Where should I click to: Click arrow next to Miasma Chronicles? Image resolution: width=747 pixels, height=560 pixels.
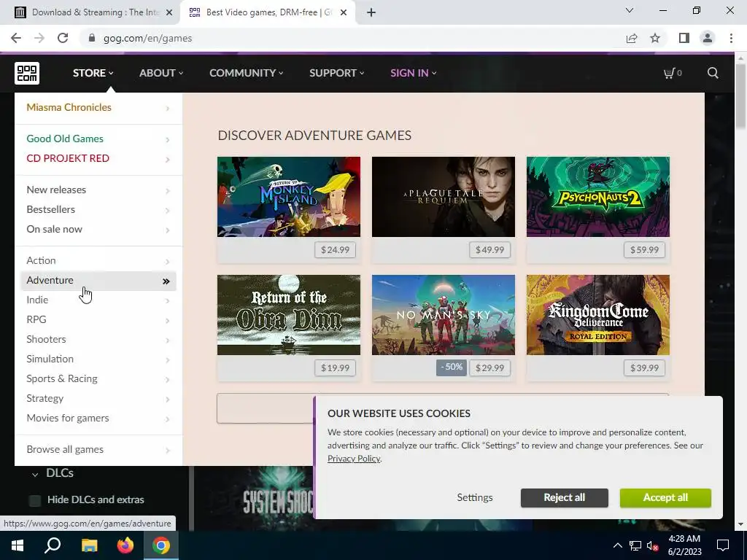coord(167,109)
